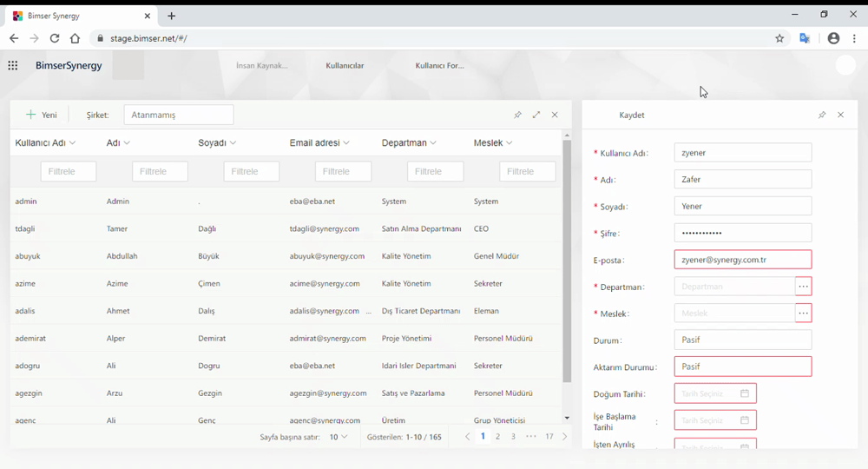Viewport: 868px width, 469px height.
Task: Open rows per page dropdown
Action: coord(338,437)
